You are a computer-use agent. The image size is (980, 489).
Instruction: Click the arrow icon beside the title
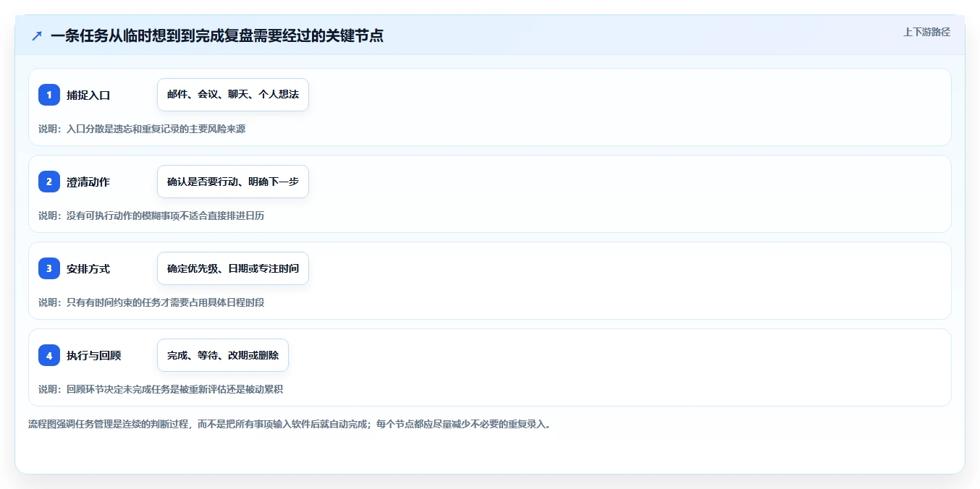[x=37, y=35]
